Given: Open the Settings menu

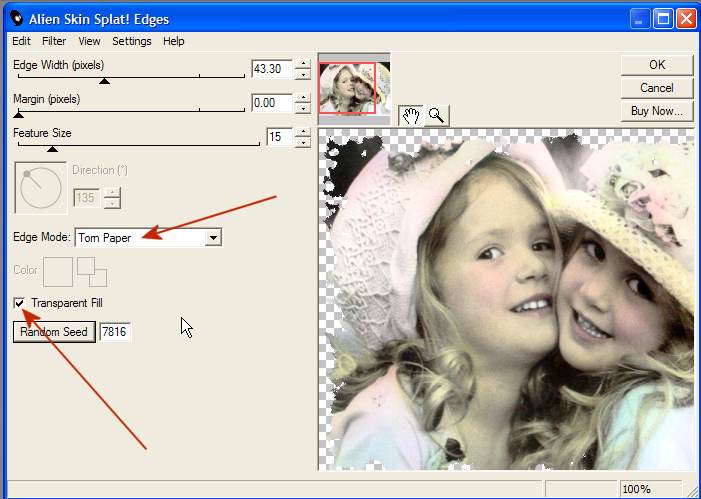Looking at the screenshot, I should pos(132,41).
